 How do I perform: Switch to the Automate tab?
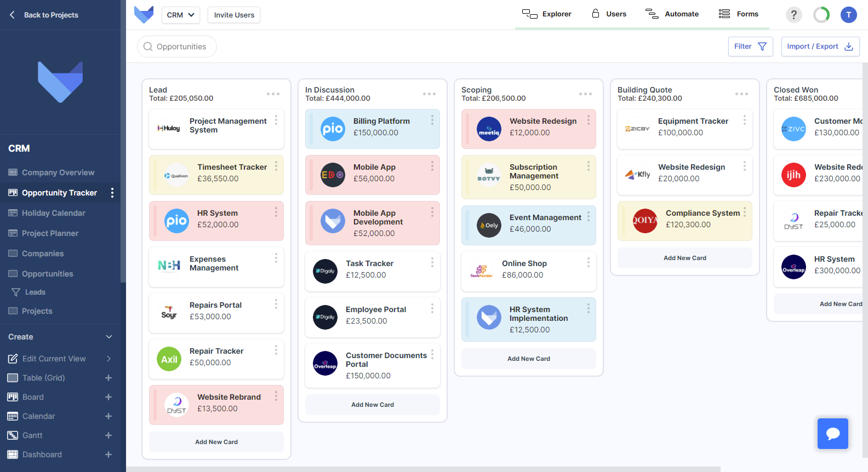pyautogui.click(x=672, y=14)
